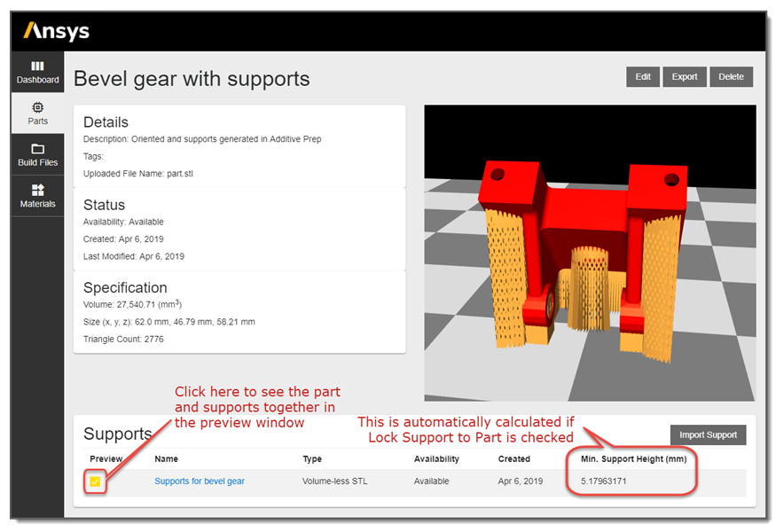The width and height of the screenshot is (776, 532).
Task: Open the Dashboard panel
Action: point(37,73)
